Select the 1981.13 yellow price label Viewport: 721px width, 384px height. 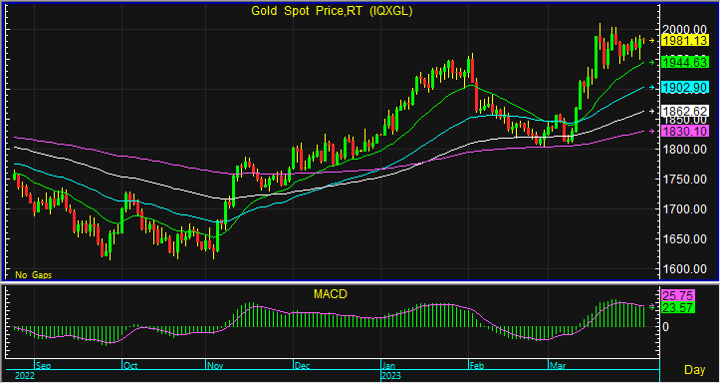pos(685,41)
